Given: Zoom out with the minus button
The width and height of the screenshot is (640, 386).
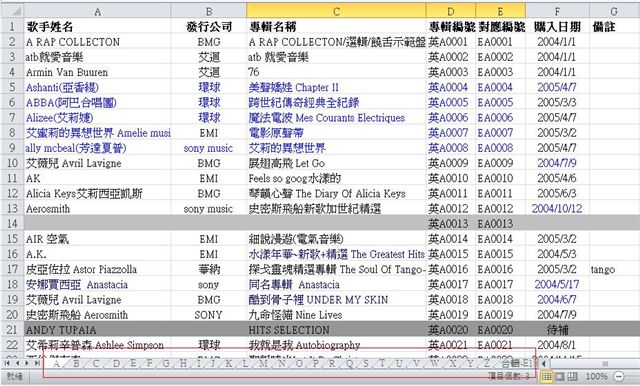Looking at the screenshot, I should 619,376.
